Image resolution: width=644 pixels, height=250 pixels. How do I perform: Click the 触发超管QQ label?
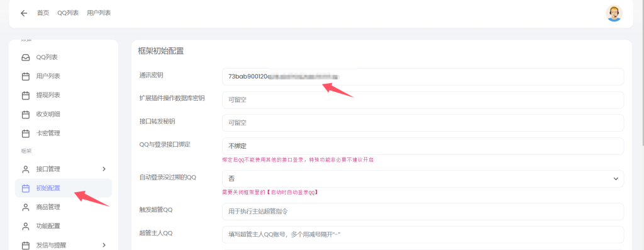156,210
